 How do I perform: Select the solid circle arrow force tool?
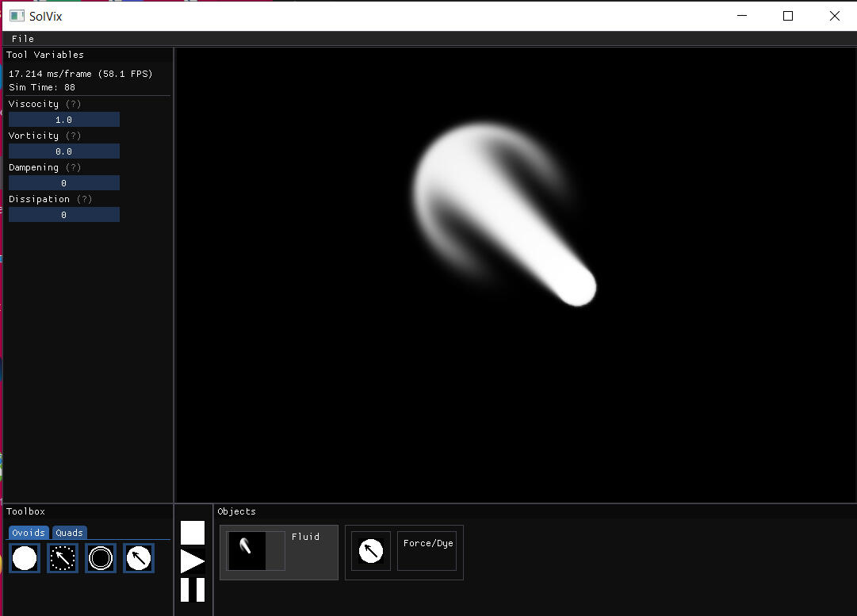[139, 558]
